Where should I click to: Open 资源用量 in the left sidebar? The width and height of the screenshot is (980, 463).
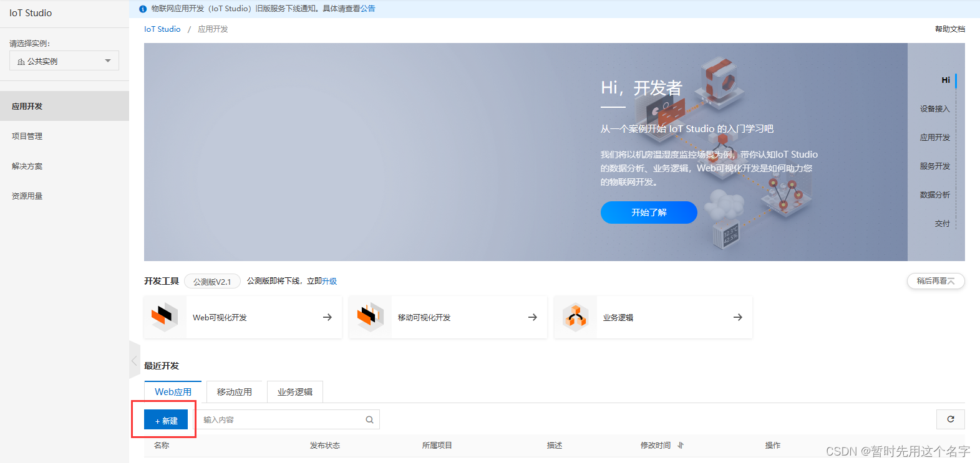64,196
